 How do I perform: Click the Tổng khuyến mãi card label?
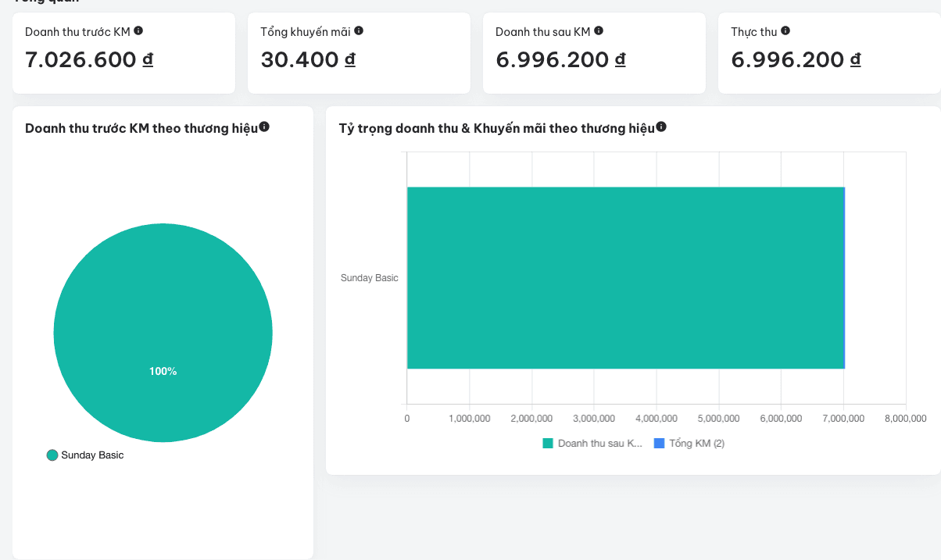[306, 31]
